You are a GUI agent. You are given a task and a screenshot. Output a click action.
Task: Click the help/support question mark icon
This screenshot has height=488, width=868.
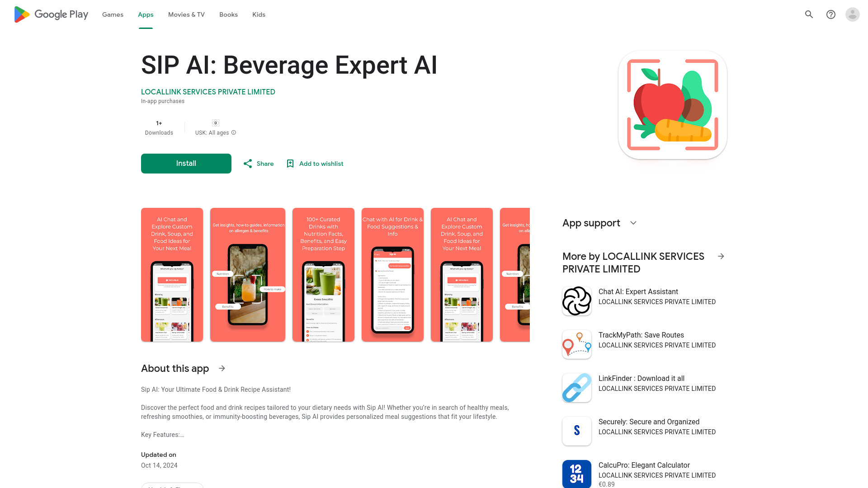pyautogui.click(x=830, y=14)
